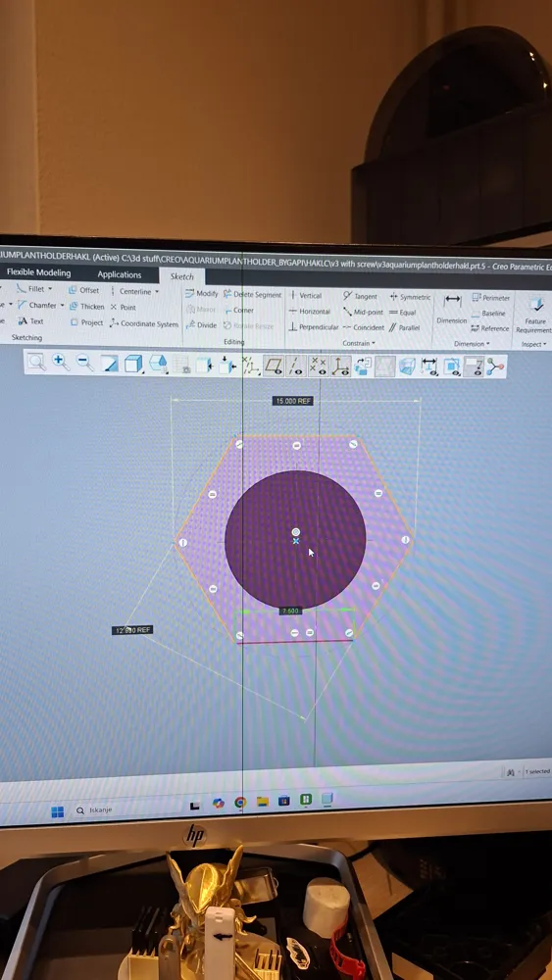This screenshot has height=980, width=552.
Task: Expand the Chamfer dropdown arrow
Action: (x=63, y=306)
